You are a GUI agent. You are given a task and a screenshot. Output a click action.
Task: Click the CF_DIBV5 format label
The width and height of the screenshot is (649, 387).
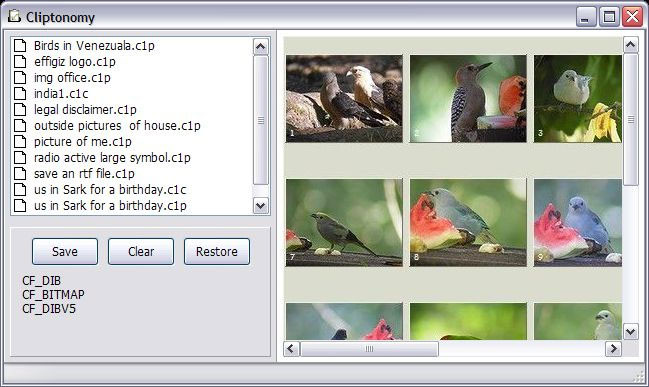point(49,308)
